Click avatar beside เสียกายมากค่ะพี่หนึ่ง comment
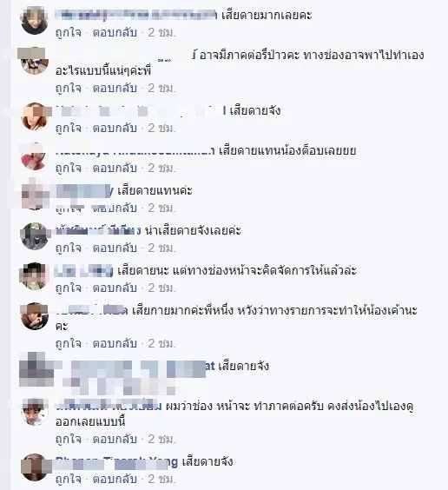This screenshot has width=448, height=490. (35, 316)
